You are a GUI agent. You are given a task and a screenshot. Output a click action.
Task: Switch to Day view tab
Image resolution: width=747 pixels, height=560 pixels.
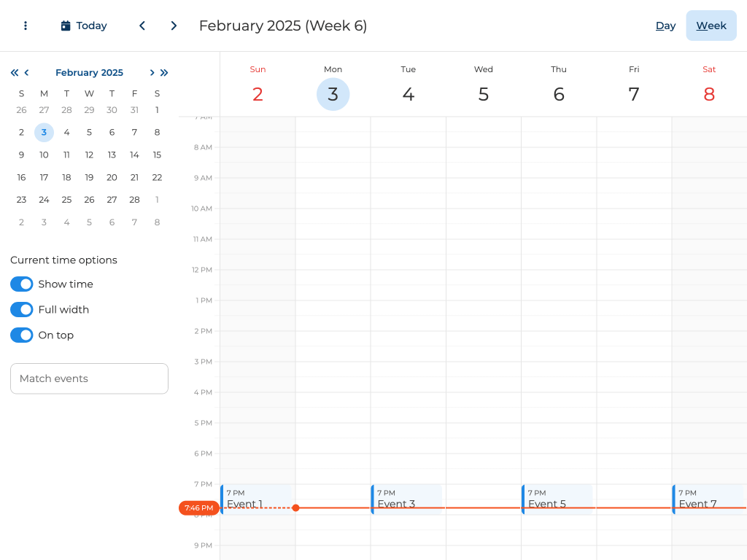click(665, 26)
